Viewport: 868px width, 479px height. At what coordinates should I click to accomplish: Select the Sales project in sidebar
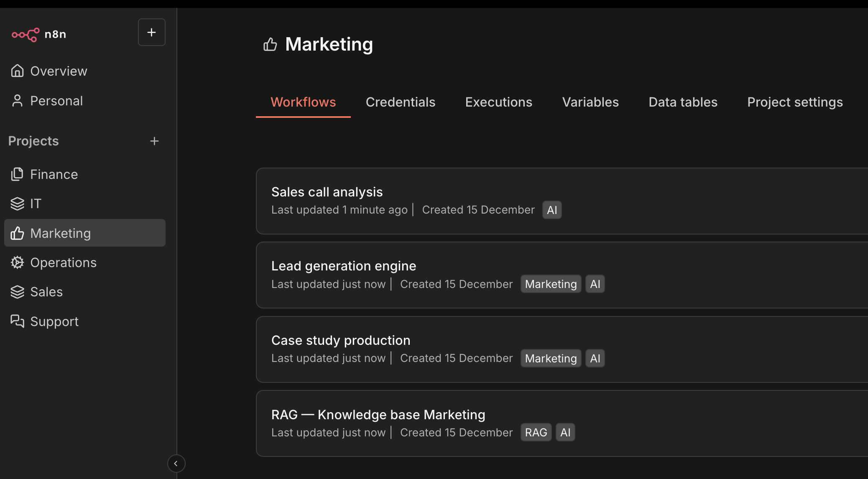point(46,292)
